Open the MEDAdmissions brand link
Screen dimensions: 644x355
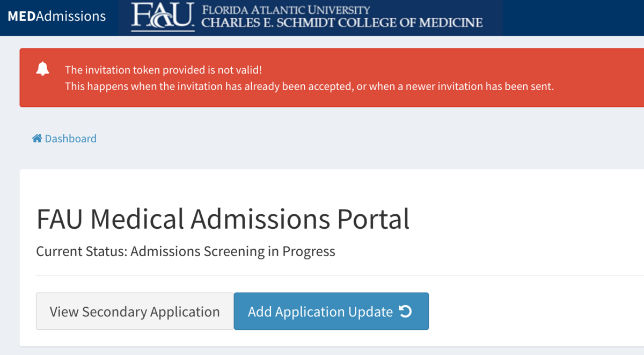click(x=57, y=16)
